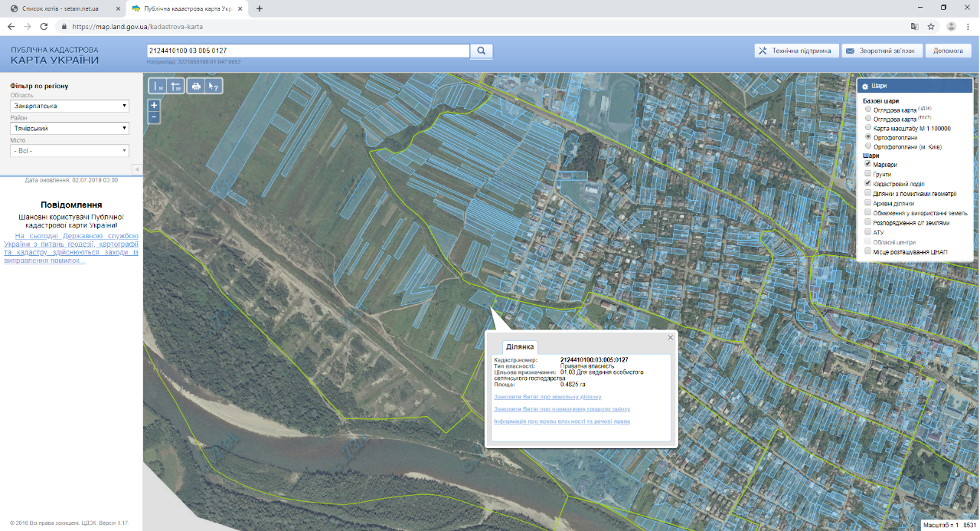Zoom out the map with minus button

tap(154, 117)
